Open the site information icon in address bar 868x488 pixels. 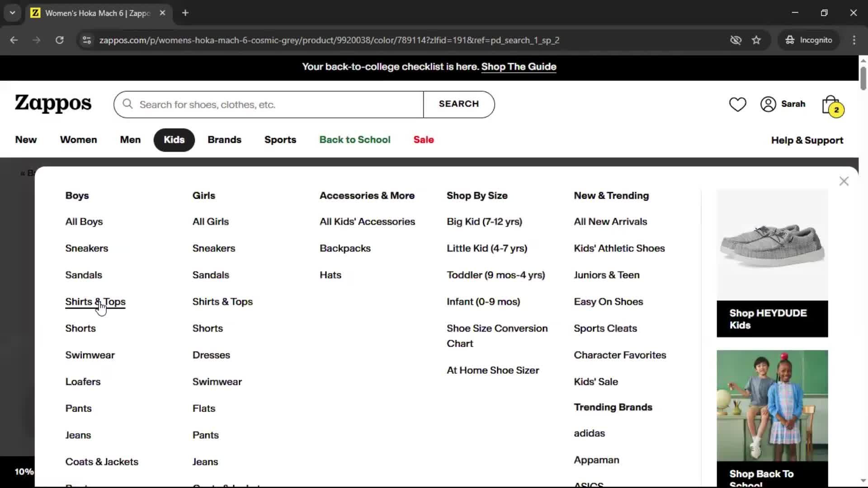pyautogui.click(x=86, y=40)
